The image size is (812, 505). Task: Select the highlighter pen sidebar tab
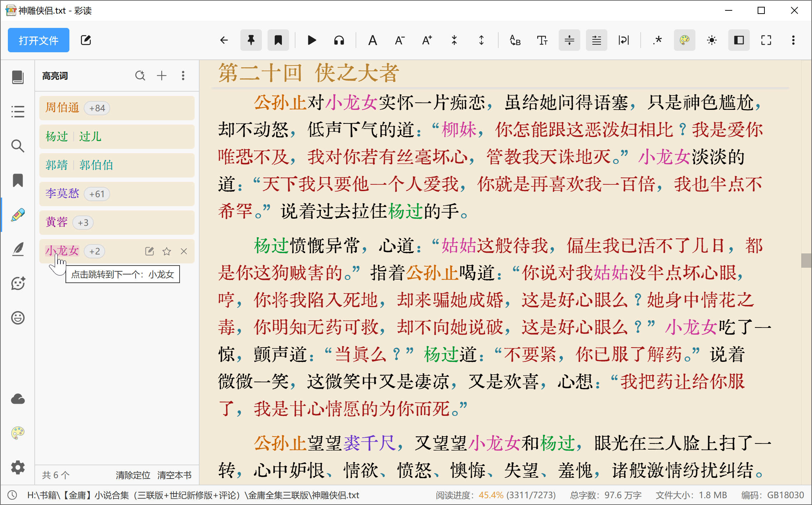tap(18, 215)
